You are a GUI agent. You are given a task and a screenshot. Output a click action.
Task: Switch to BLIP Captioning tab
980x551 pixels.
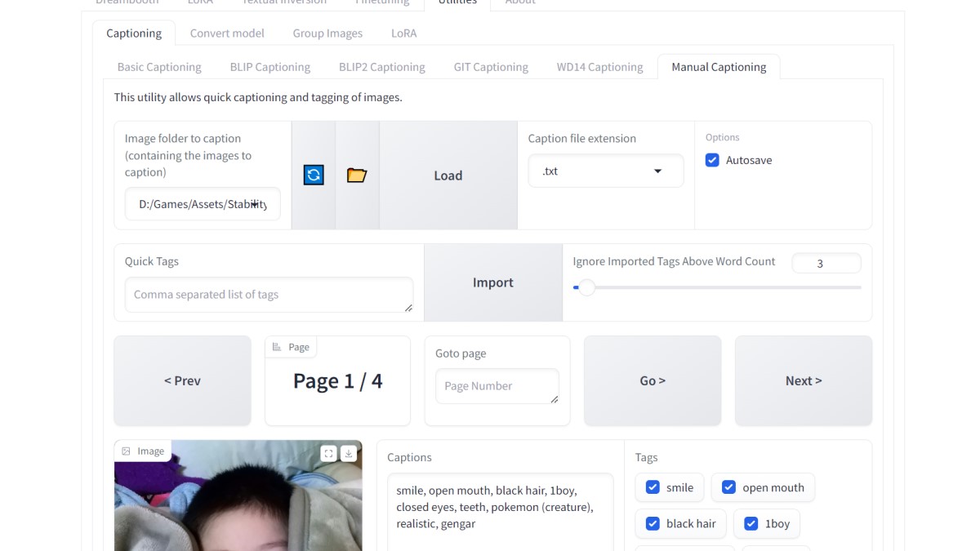270,67
